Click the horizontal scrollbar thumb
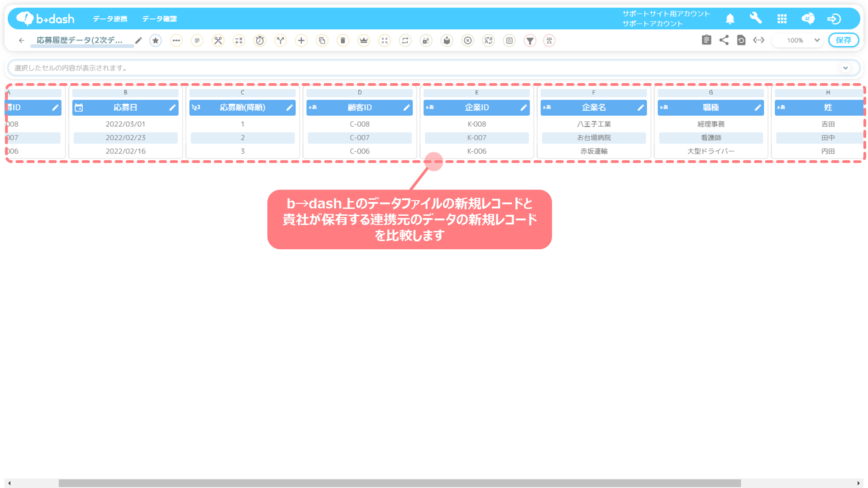This screenshot has height=488, width=868. [400, 483]
